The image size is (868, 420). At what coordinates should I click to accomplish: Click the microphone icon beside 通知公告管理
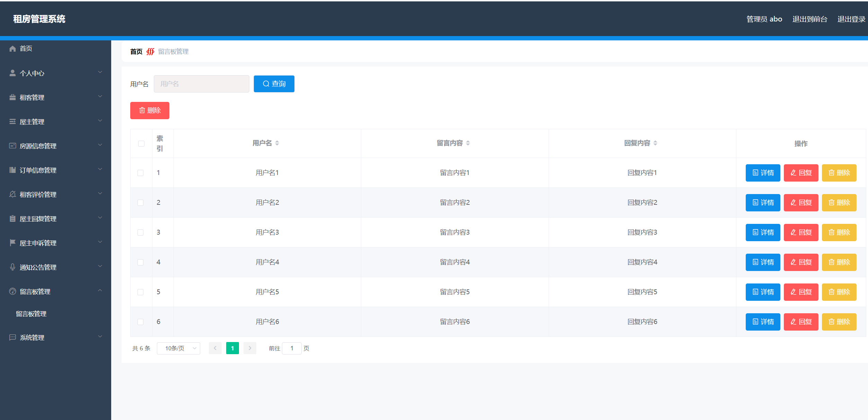coord(12,267)
